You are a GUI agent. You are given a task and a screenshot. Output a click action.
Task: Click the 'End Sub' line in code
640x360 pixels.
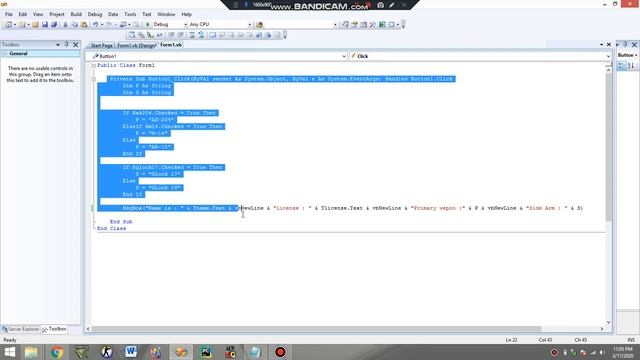coord(121,222)
